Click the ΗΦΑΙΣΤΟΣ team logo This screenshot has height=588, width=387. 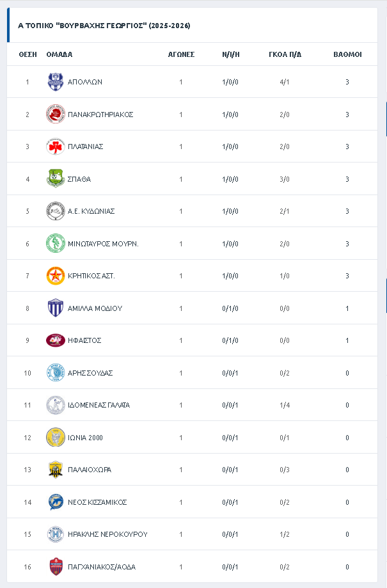coord(56,340)
